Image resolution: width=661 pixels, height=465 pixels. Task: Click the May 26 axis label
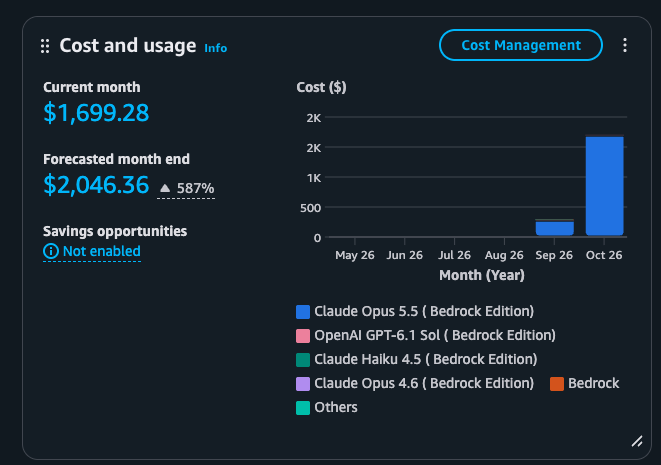(355, 255)
